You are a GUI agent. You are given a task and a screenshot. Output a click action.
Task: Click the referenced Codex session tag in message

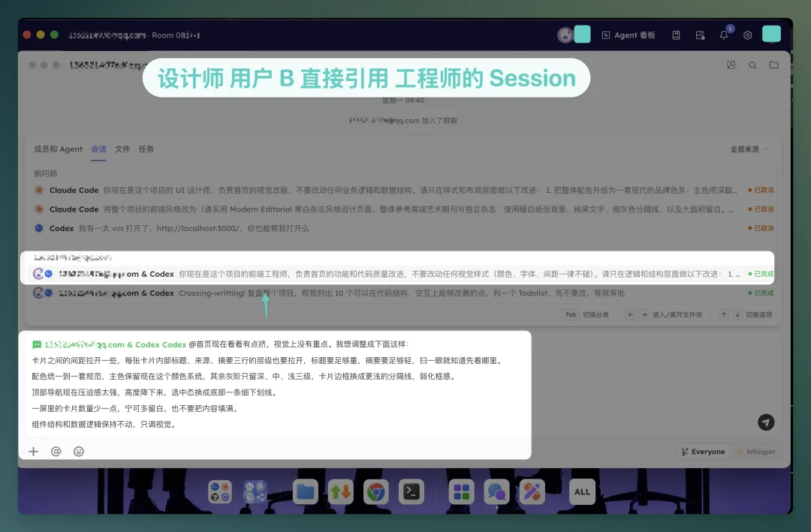[x=109, y=344]
